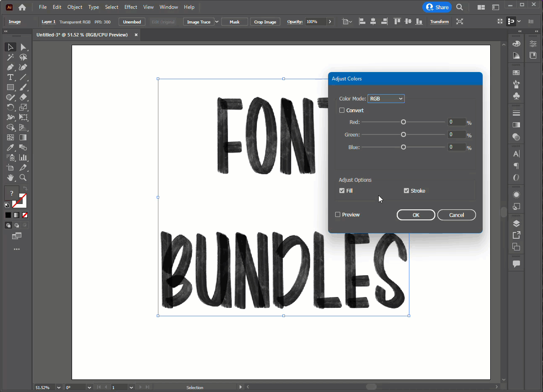This screenshot has width=543, height=392.
Task: Select the Rectangle tool
Action: click(x=10, y=87)
